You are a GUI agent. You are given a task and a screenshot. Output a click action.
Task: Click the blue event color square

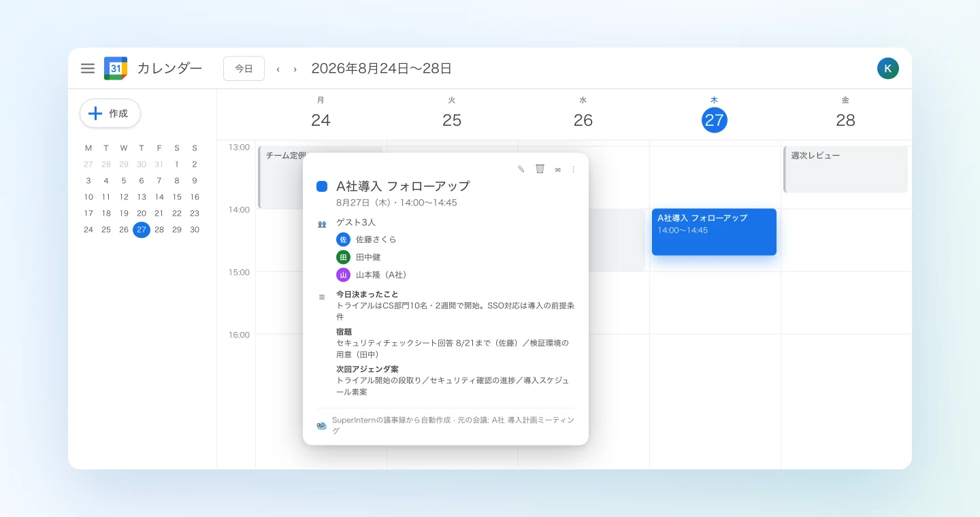tap(322, 186)
